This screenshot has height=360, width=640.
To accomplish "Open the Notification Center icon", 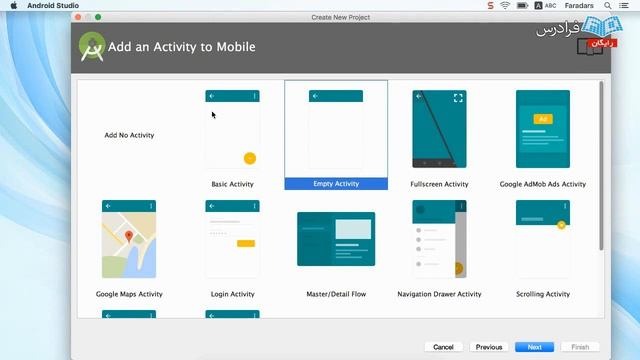I will tap(624, 6).
